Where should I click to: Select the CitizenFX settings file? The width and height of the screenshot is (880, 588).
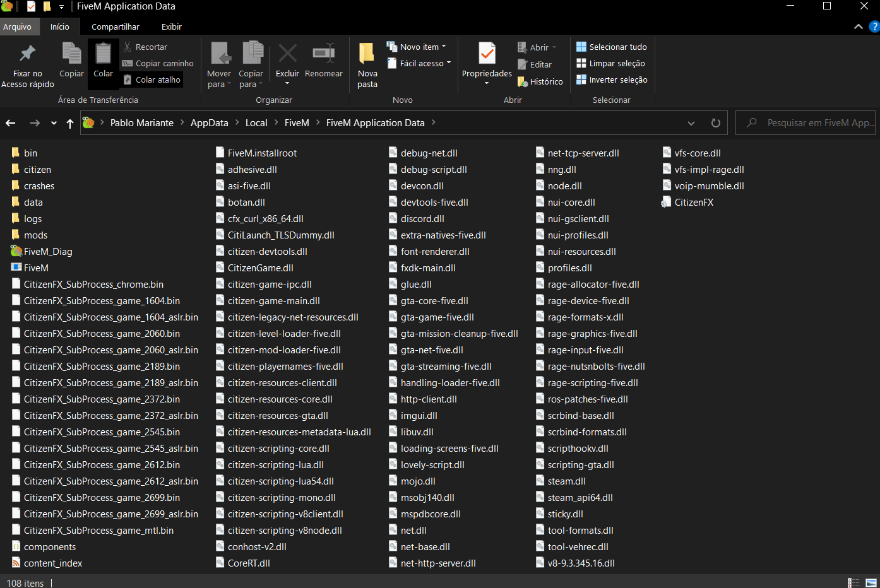[687, 202]
